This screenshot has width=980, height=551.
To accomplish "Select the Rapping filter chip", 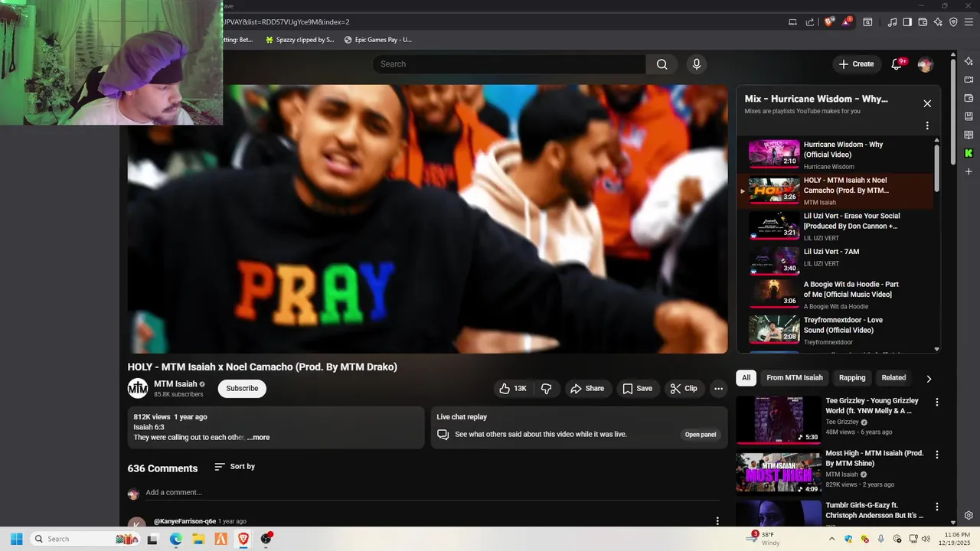I will click(852, 378).
